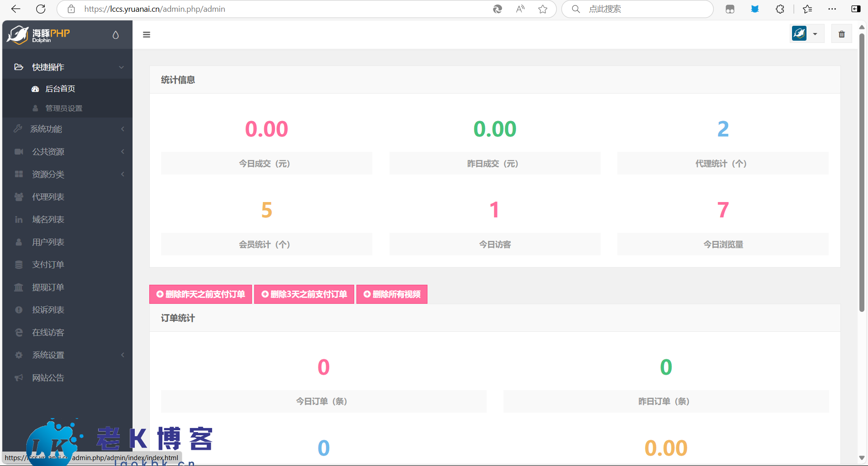This screenshot has height=466, width=868.
Task: Toggle the hamburger sidebar menu icon
Action: click(x=147, y=35)
